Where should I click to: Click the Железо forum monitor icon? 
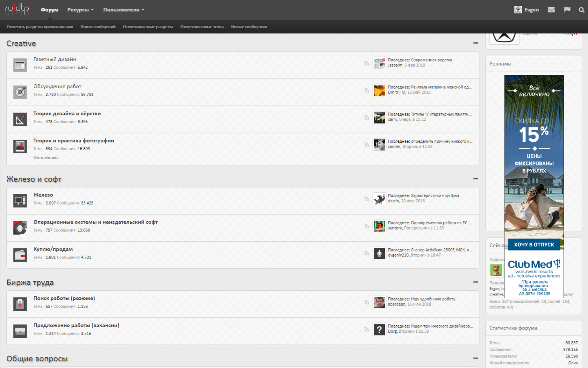[20, 200]
